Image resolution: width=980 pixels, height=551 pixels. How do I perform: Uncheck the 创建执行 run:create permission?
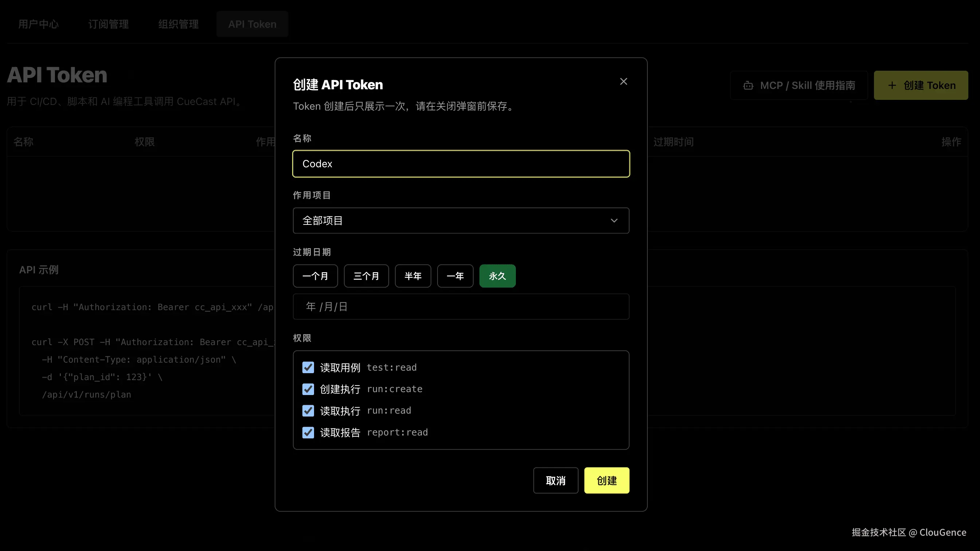308,389
